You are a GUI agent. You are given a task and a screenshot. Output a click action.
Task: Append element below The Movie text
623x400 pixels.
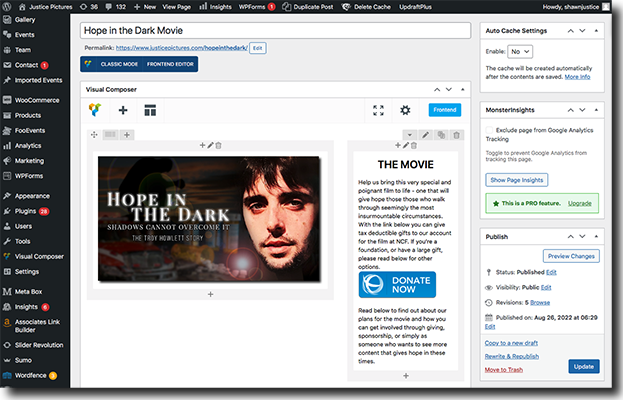tap(406, 375)
